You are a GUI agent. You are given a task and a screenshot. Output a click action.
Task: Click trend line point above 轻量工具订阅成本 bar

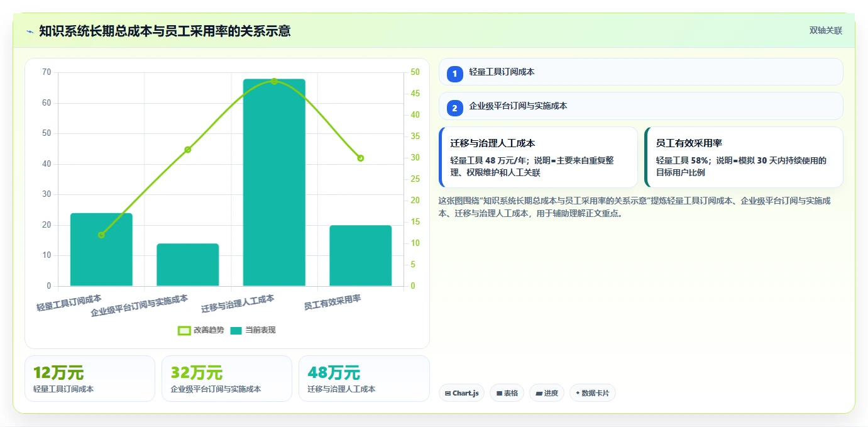[101, 235]
